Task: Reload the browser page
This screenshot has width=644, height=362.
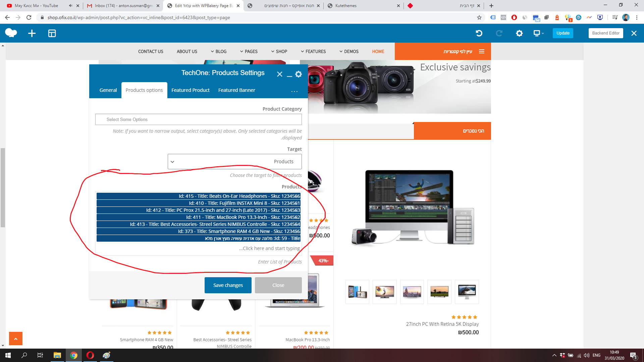Action: click(29, 17)
